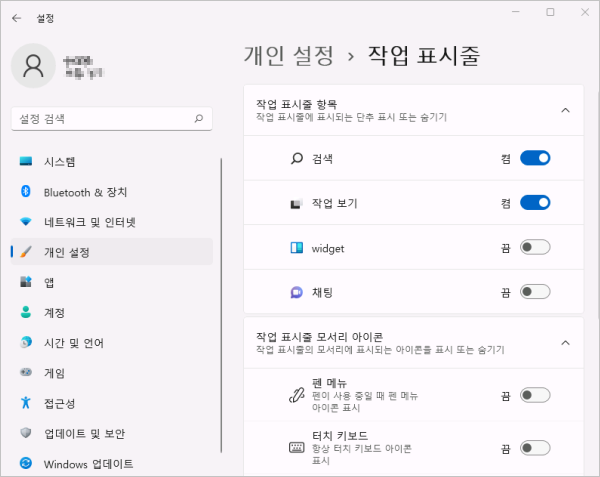Click the magnifier icon in search box

[x=199, y=119]
